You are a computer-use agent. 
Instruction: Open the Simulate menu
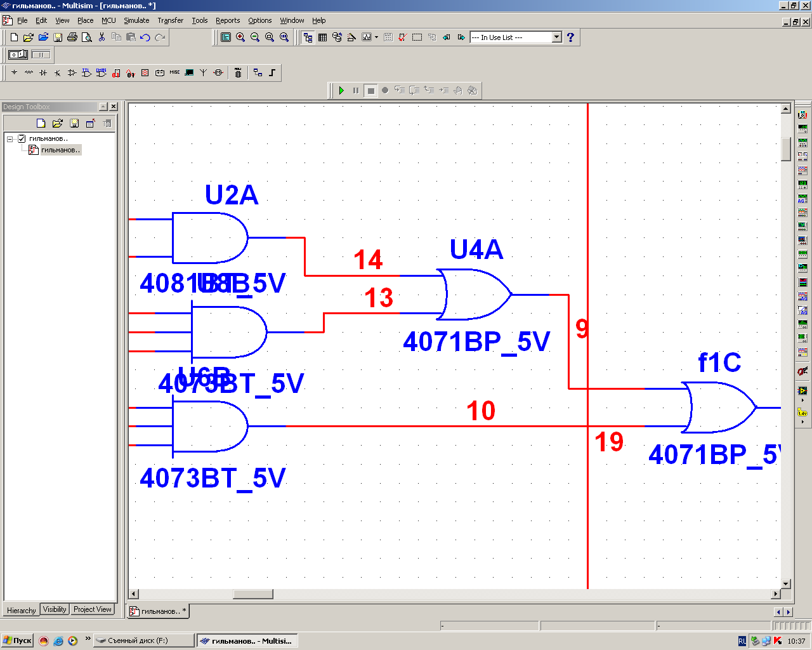136,20
